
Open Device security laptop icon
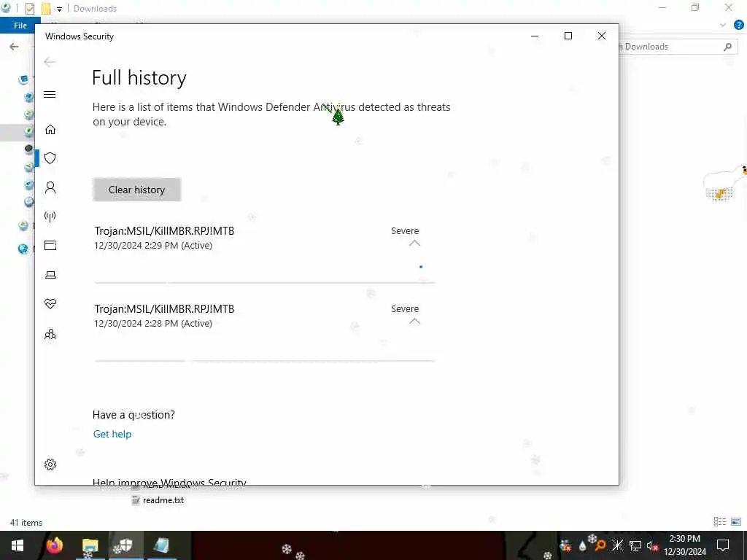point(50,275)
